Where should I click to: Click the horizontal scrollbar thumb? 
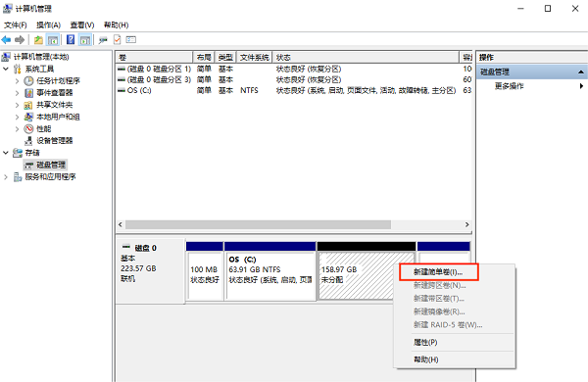coord(258,224)
